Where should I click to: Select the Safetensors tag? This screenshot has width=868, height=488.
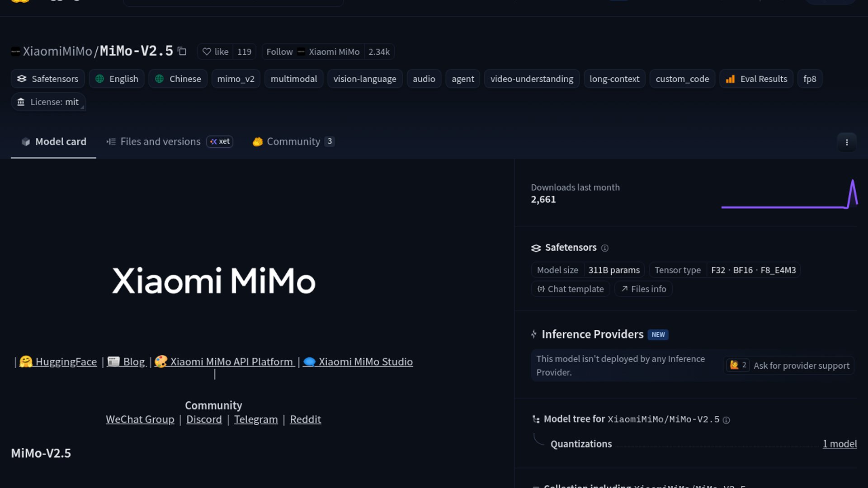(47, 79)
